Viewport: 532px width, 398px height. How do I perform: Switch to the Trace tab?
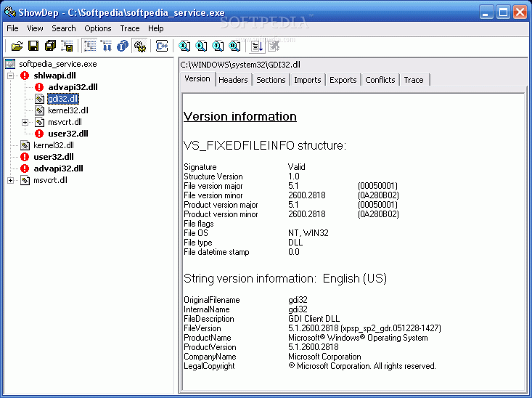tap(414, 80)
